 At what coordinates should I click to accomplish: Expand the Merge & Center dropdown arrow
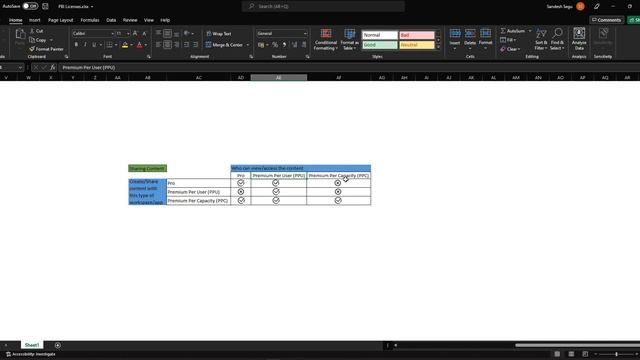point(247,45)
